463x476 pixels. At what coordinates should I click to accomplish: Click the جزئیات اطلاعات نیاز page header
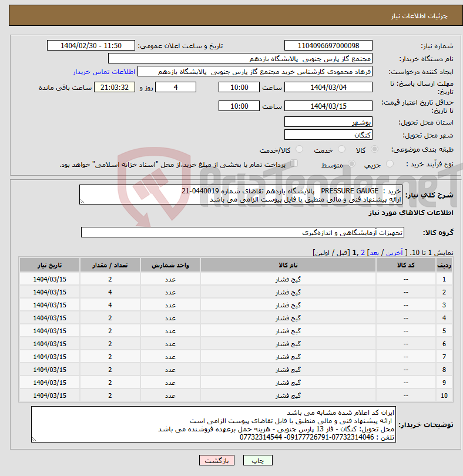(x=419, y=16)
